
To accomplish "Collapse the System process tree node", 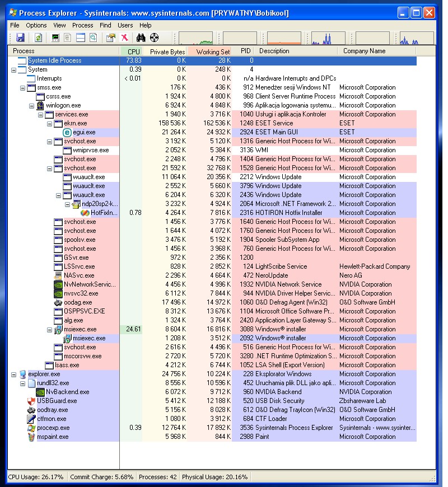I will [x=13, y=70].
